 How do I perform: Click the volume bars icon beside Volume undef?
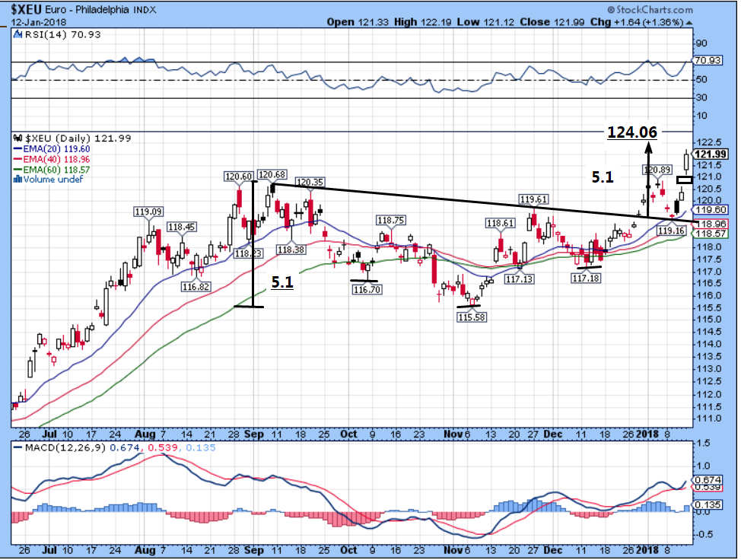pos(18,179)
